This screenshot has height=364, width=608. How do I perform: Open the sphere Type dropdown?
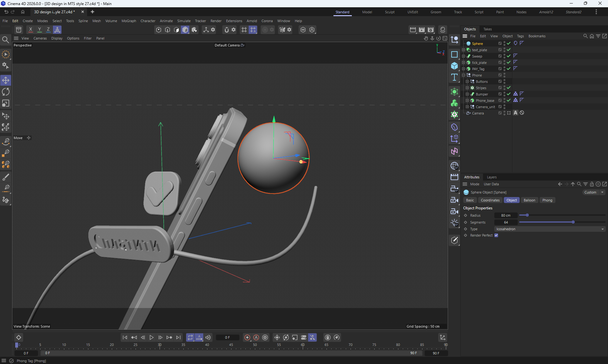550,229
